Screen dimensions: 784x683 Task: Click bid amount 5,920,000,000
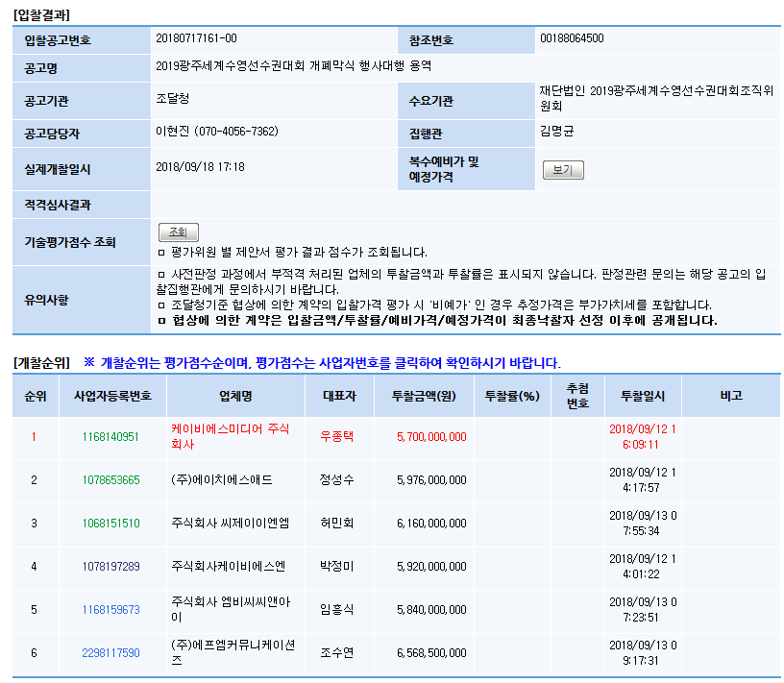click(x=431, y=567)
